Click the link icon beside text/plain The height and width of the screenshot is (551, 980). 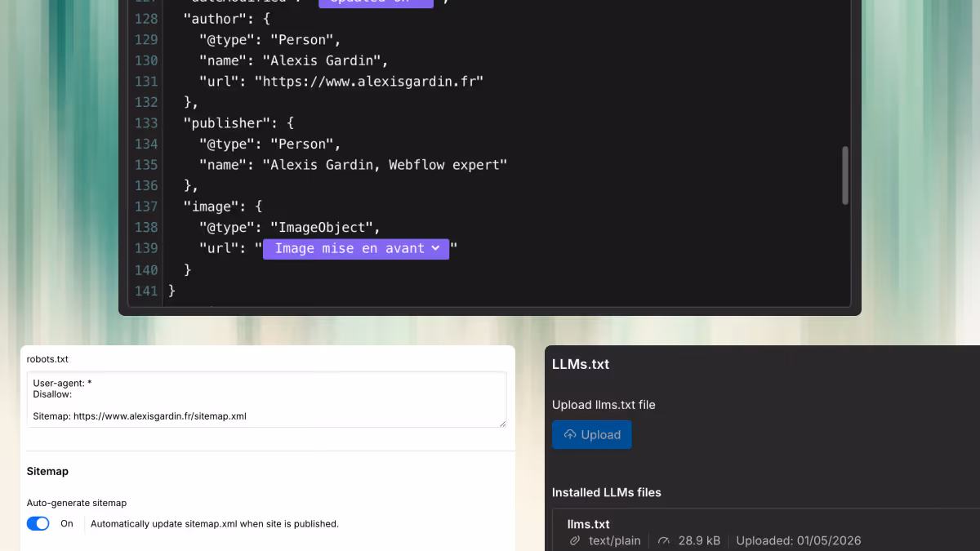coord(574,540)
